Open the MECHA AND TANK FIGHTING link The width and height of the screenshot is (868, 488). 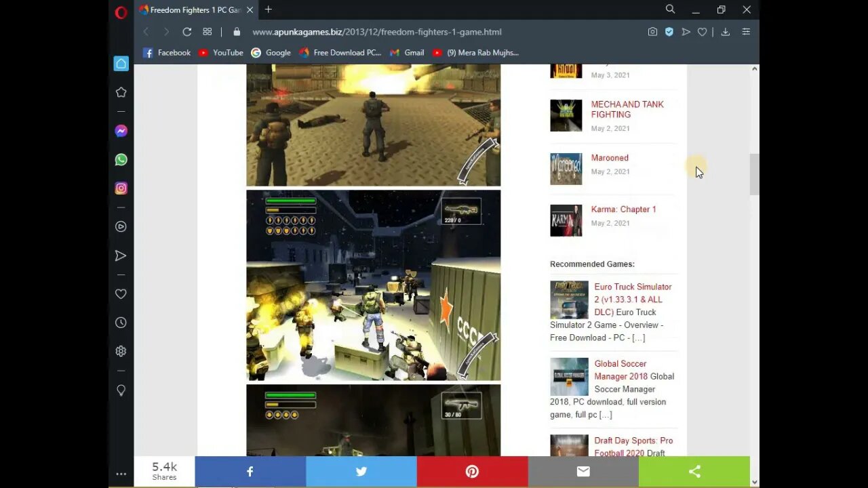coord(627,109)
